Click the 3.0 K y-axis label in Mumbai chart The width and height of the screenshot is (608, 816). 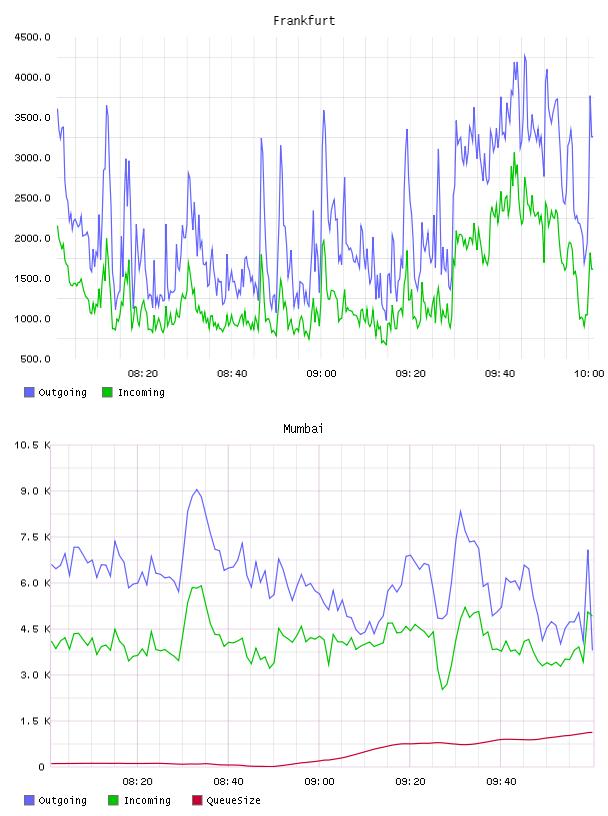[x=35, y=675]
